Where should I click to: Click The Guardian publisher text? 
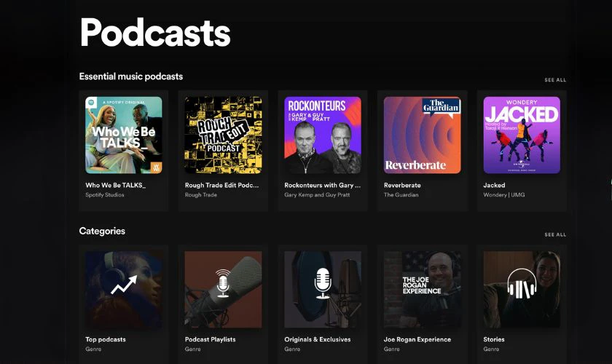(401, 194)
